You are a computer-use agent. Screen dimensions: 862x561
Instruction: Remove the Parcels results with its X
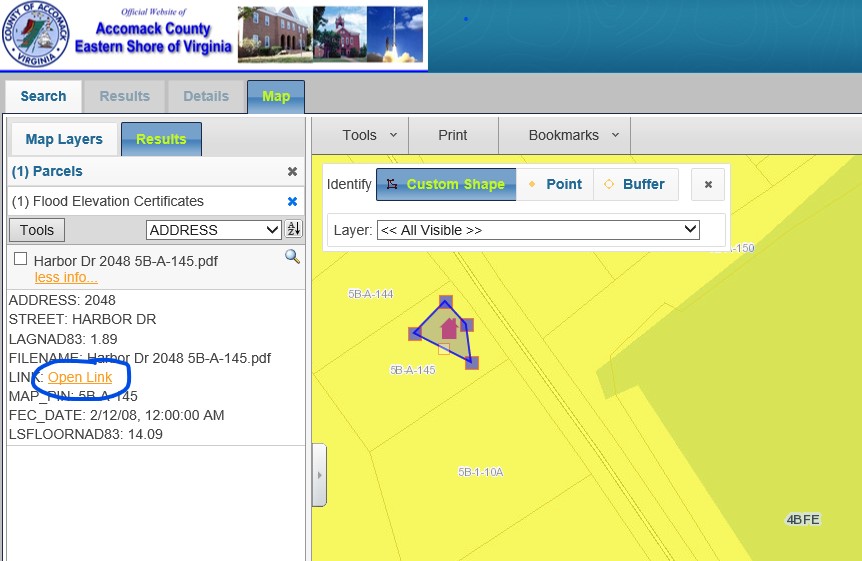tap(292, 172)
